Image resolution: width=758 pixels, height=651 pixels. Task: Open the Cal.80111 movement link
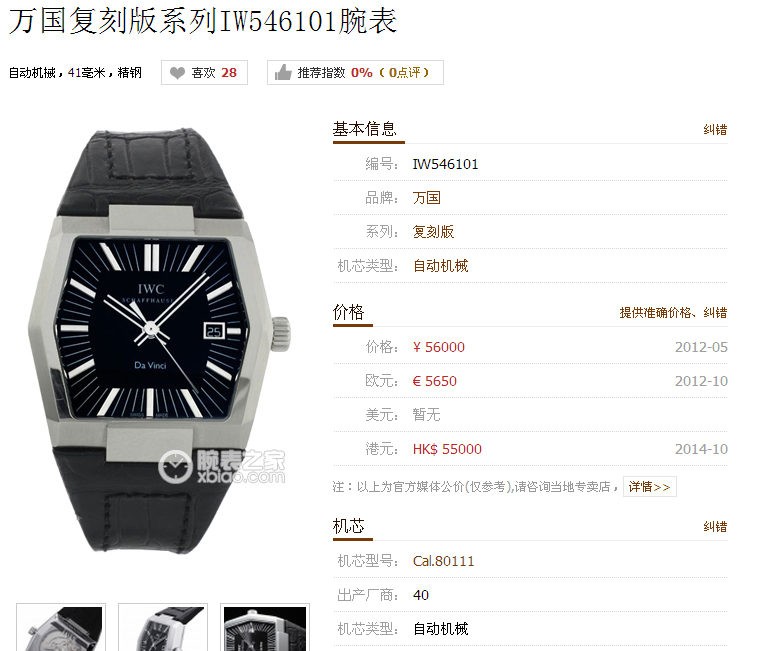443,561
